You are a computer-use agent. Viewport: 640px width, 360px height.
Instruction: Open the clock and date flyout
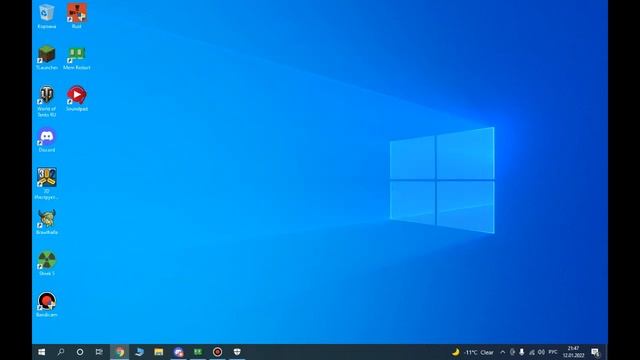pos(573,352)
